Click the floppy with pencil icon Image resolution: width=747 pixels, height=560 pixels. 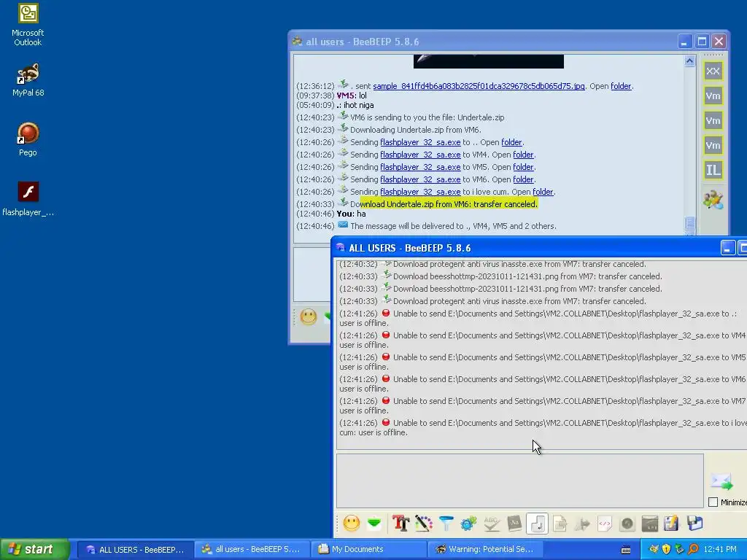click(x=671, y=524)
